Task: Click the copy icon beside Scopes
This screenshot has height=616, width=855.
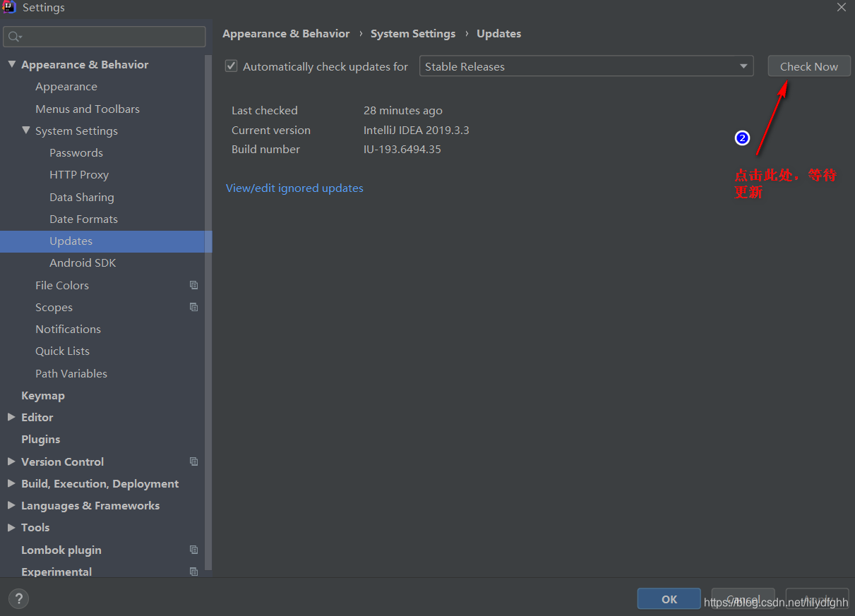Action: coord(193,307)
